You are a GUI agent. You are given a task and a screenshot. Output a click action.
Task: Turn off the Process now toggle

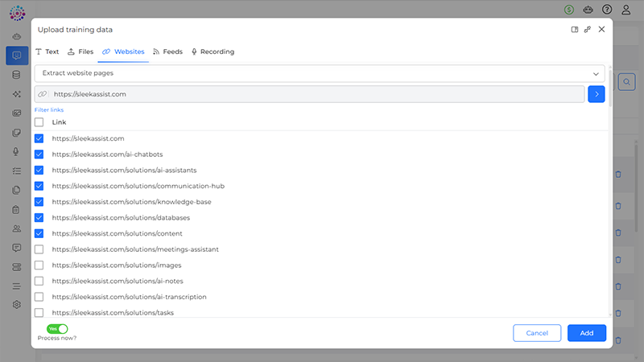[x=57, y=328]
